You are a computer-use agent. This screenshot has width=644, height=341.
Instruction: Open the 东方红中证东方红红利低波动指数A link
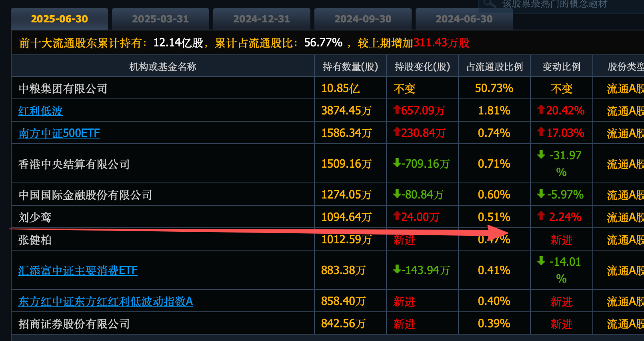point(105,301)
